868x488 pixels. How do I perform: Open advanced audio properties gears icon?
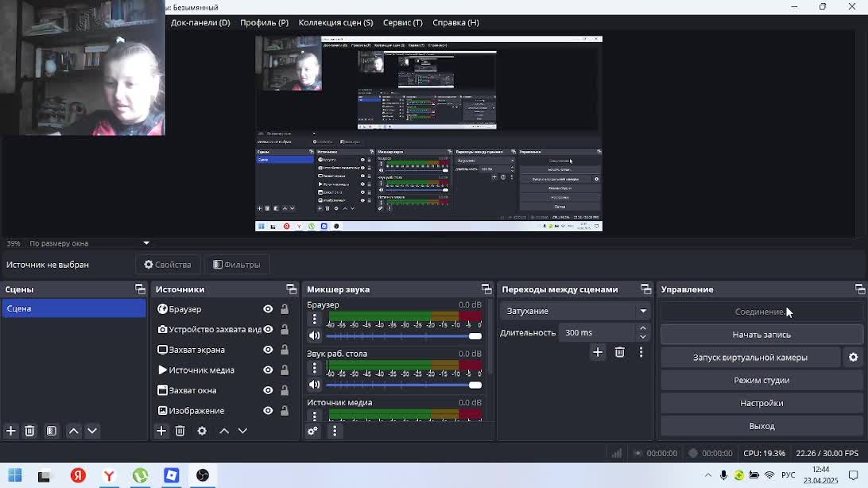(x=312, y=431)
